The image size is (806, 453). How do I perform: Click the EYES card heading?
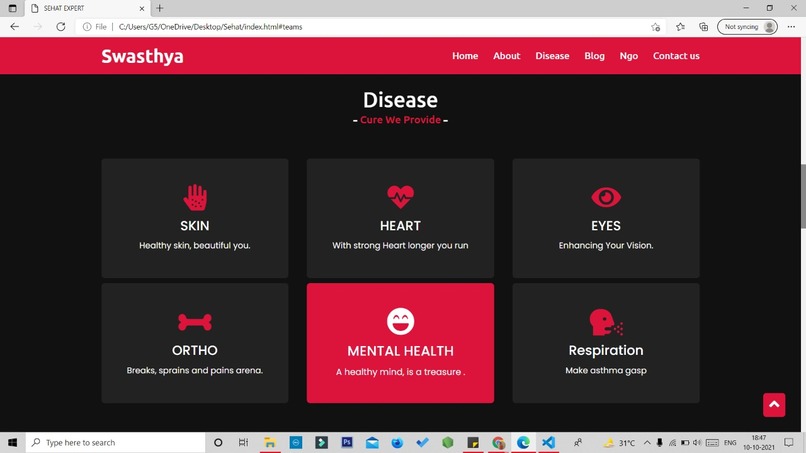point(606,226)
